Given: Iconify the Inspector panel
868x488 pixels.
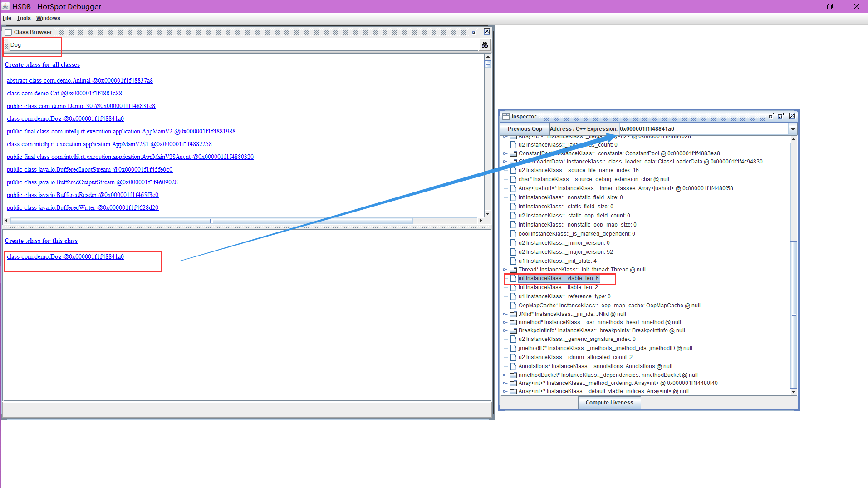Looking at the screenshot, I should [x=771, y=116].
